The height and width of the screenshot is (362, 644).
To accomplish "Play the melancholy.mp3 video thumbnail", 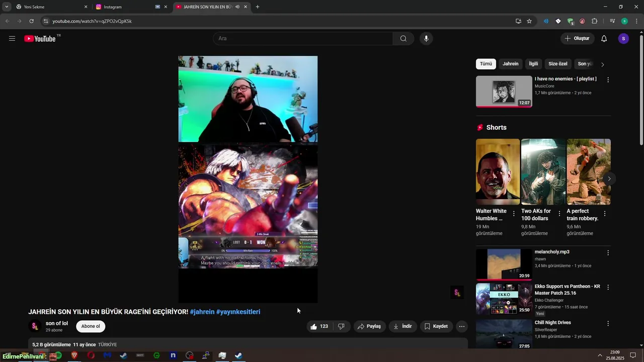I will pos(504,264).
